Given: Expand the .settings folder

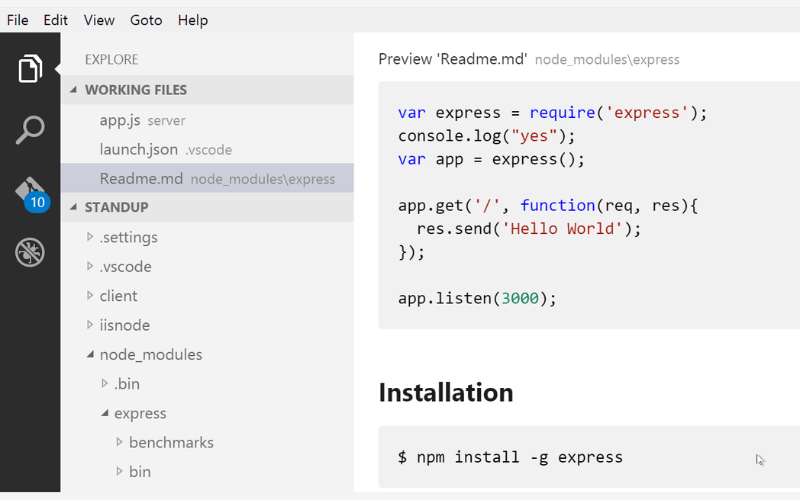Looking at the screenshot, I should click(x=128, y=237).
